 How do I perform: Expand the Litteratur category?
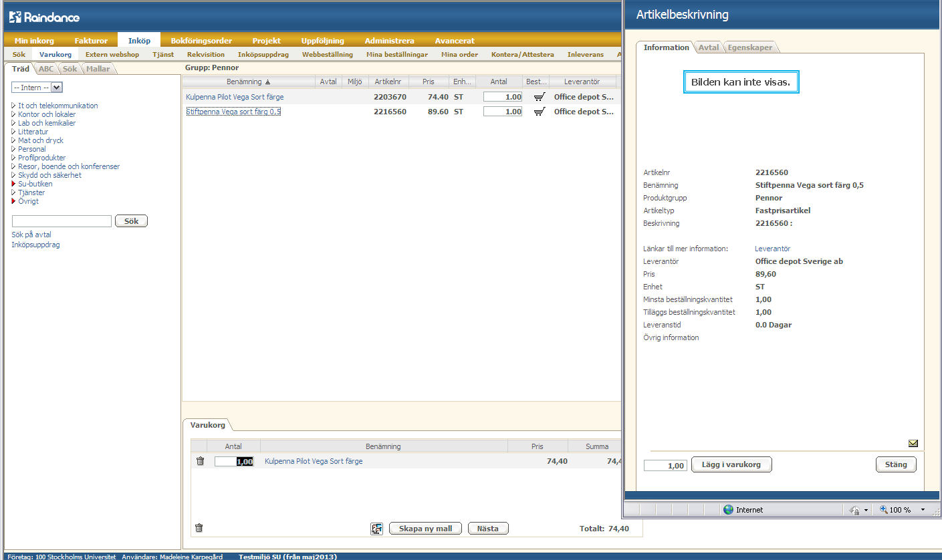click(13, 132)
